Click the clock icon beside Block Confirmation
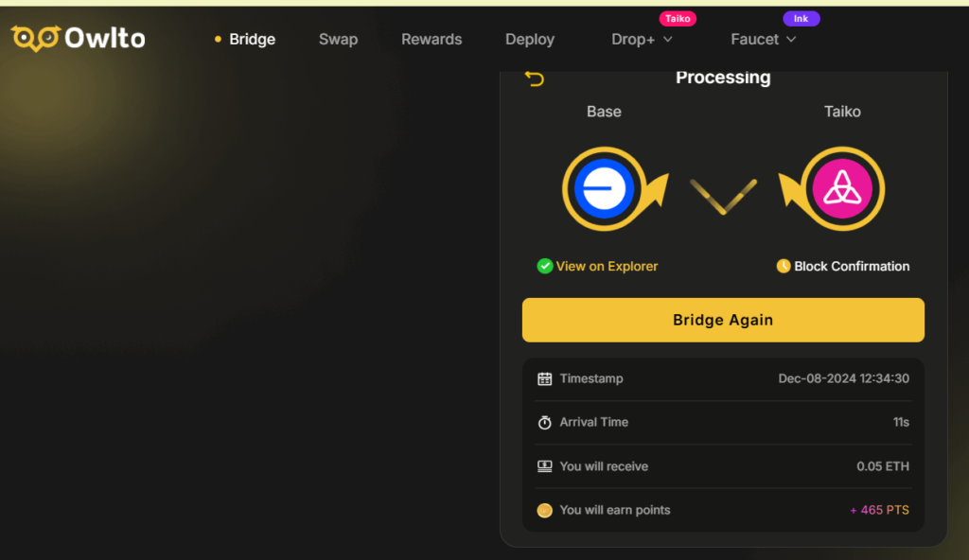The height and width of the screenshot is (560, 969). [784, 267]
